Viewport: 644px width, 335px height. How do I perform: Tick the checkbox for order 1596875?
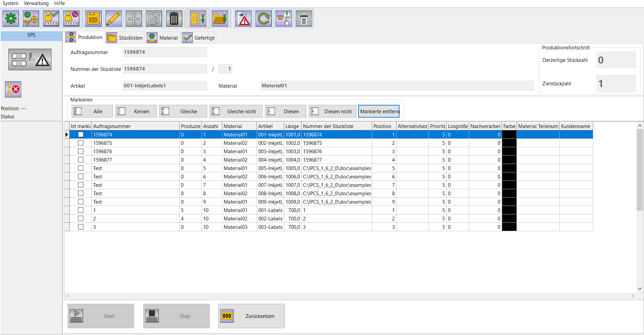(x=81, y=143)
